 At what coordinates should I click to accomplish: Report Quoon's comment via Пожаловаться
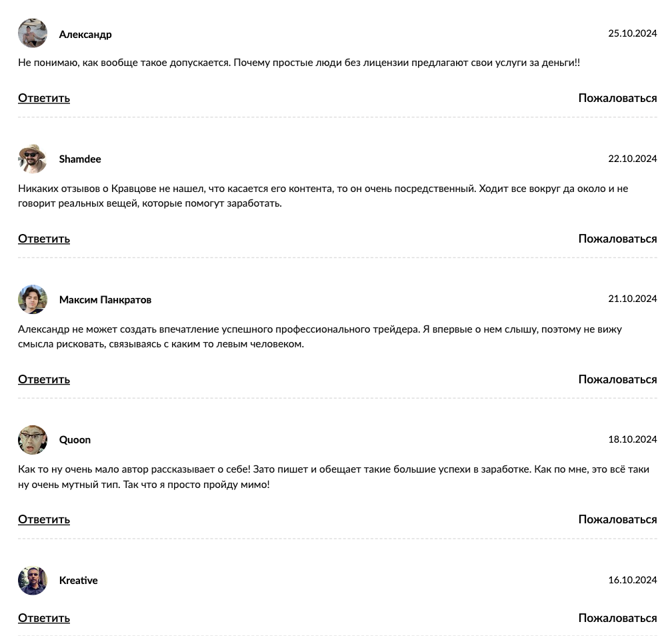(x=617, y=519)
